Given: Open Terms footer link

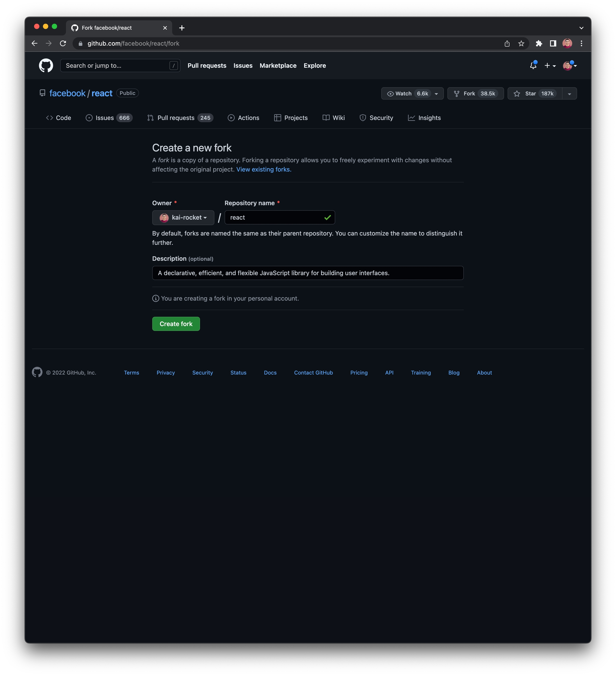Looking at the screenshot, I should pos(131,373).
